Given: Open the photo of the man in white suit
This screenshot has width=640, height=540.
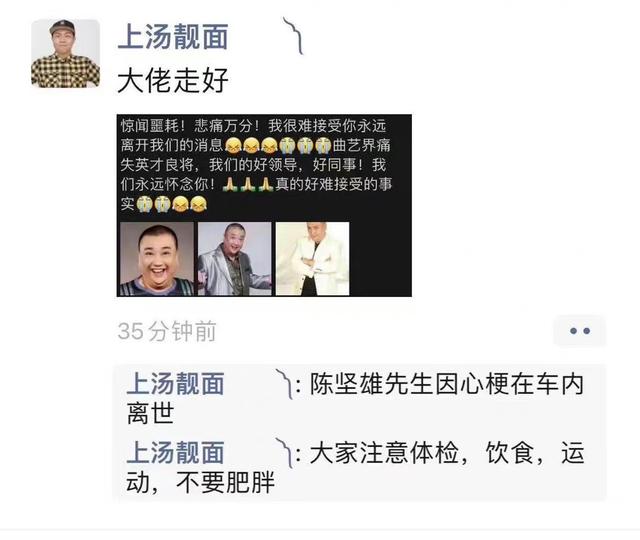Looking at the screenshot, I should click(x=313, y=259).
